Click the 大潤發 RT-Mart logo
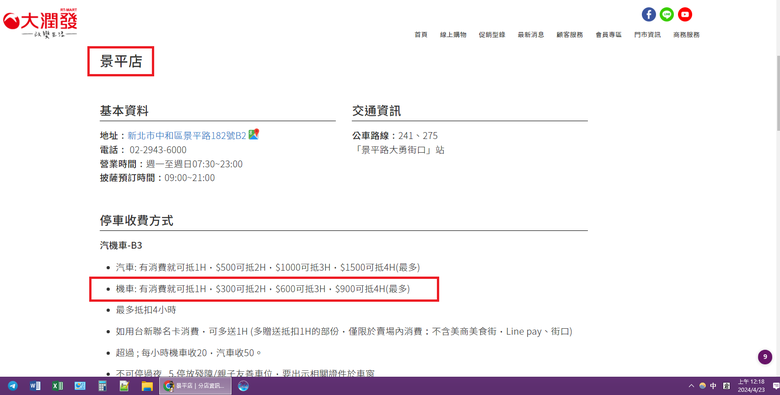Viewport: 780px width, 395px height. (x=40, y=23)
